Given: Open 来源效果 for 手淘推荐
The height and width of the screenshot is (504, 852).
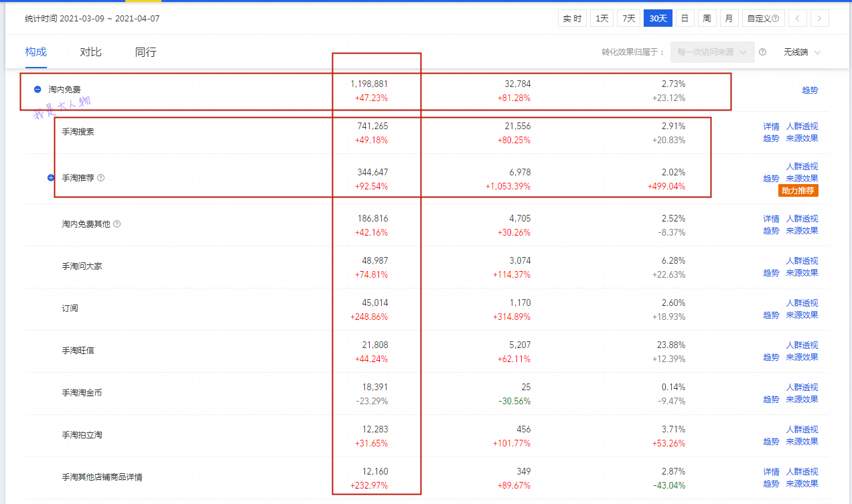Looking at the screenshot, I should click(x=802, y=179).
